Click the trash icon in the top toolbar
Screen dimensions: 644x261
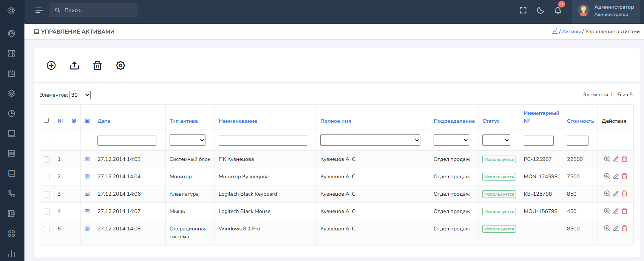pos(97,65)
